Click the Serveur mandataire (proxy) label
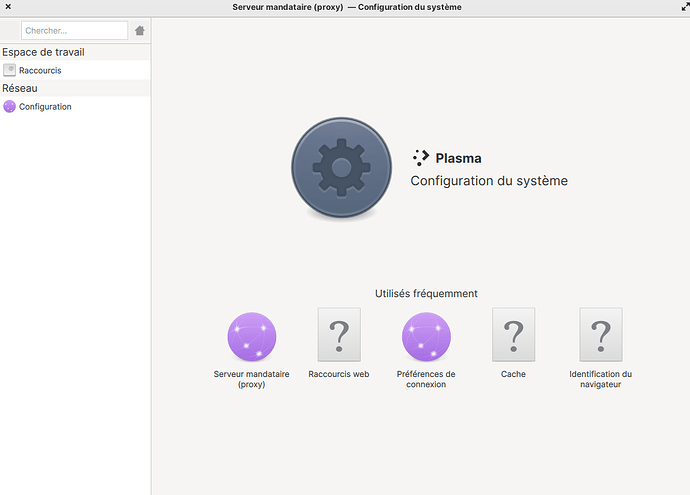 coord(252,379)
